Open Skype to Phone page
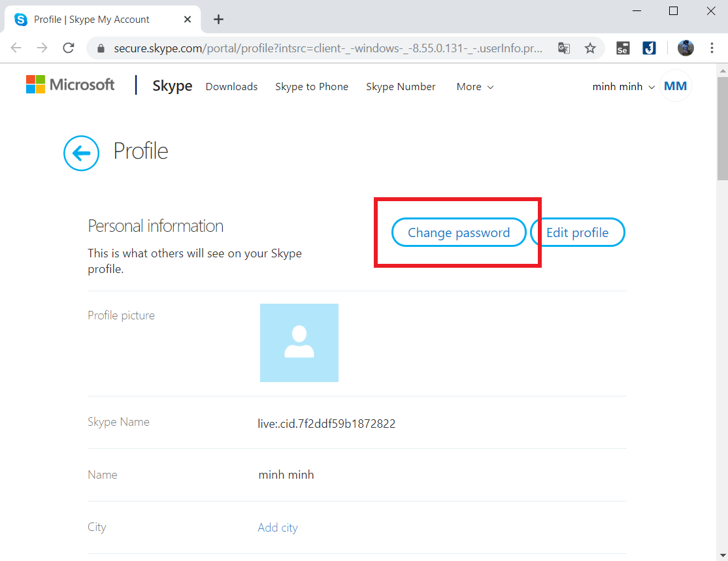 point(312,87)
